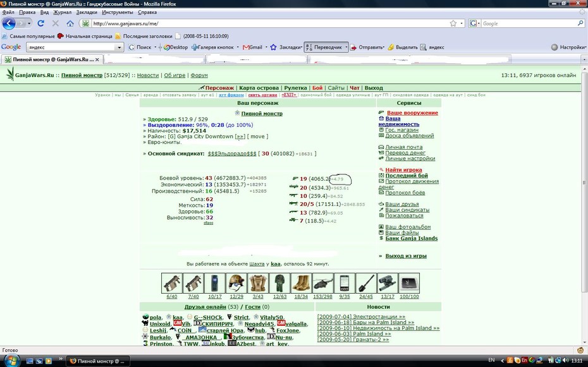The width and height of the screenshot is (588, 367).
Task: Open Настройки on the Google toolbar
Action: coord(568,47)
